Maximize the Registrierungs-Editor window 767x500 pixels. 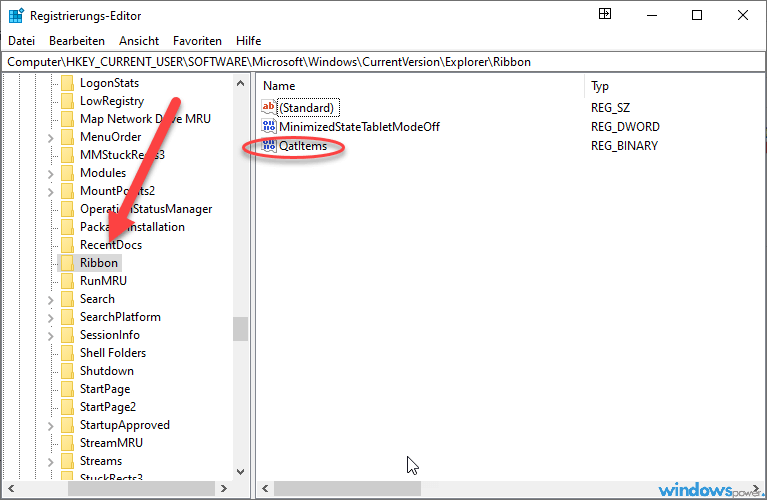click(x=697, y=15)
